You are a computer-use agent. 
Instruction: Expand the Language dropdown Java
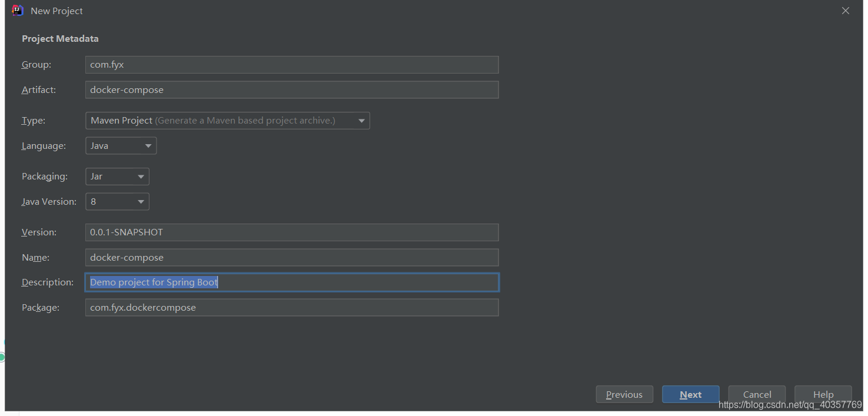point(121,146)
